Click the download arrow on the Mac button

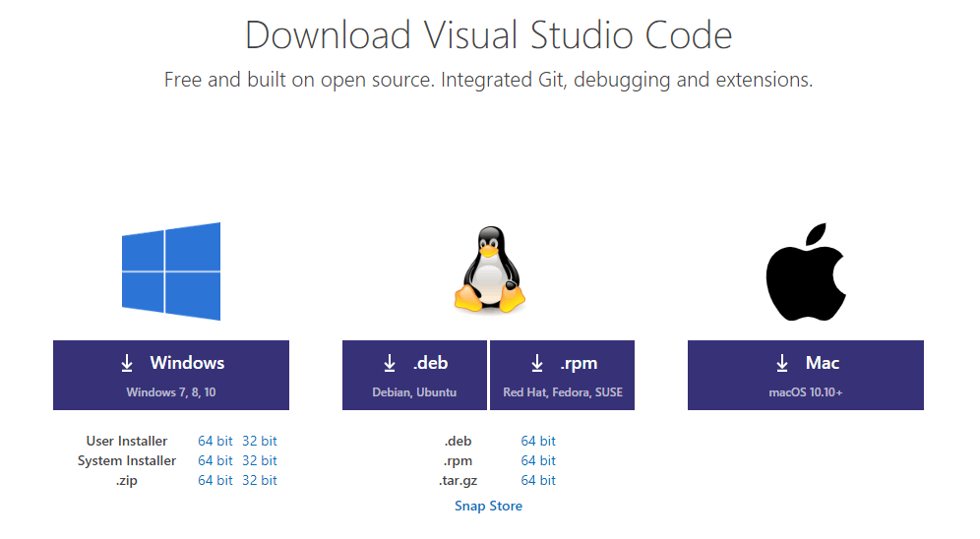click(782, 364)
